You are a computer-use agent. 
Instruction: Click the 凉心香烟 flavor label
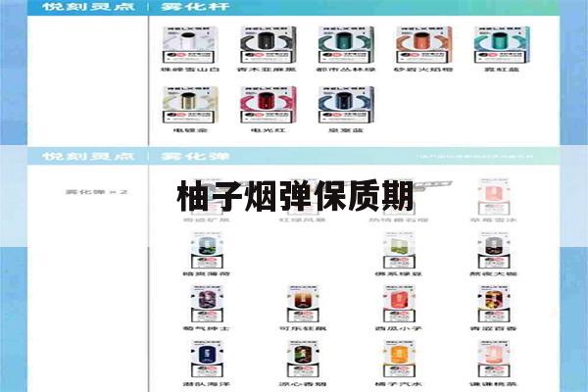click(303, 384)
